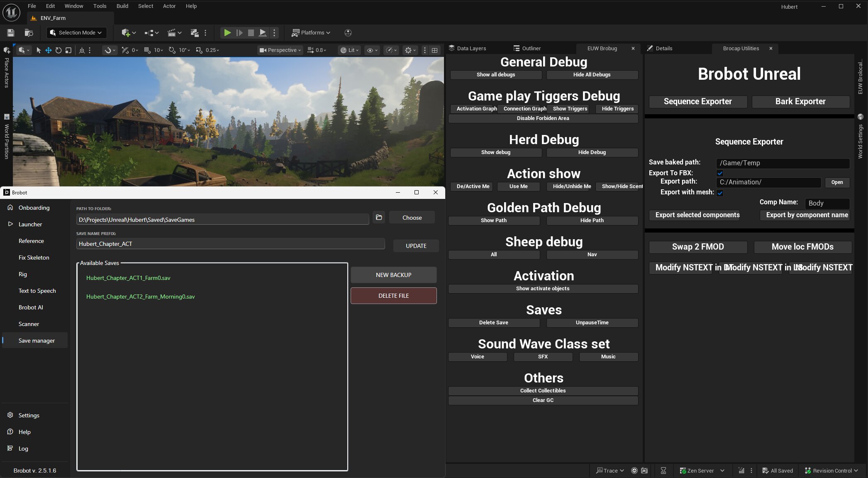Image resolution: width=868 pixels, height=478 pixels.
Task: Toggle scale snapping icon next to 0.25
Action: point(199,50)
